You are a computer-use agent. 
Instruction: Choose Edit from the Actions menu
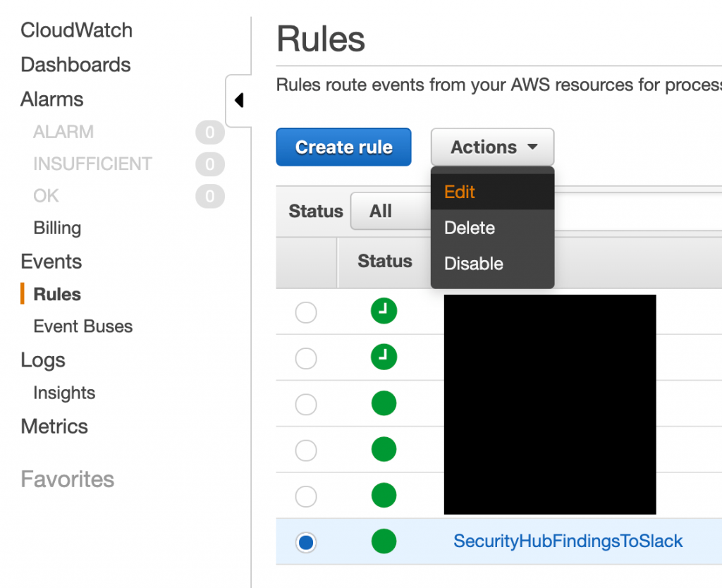[492, 192]
